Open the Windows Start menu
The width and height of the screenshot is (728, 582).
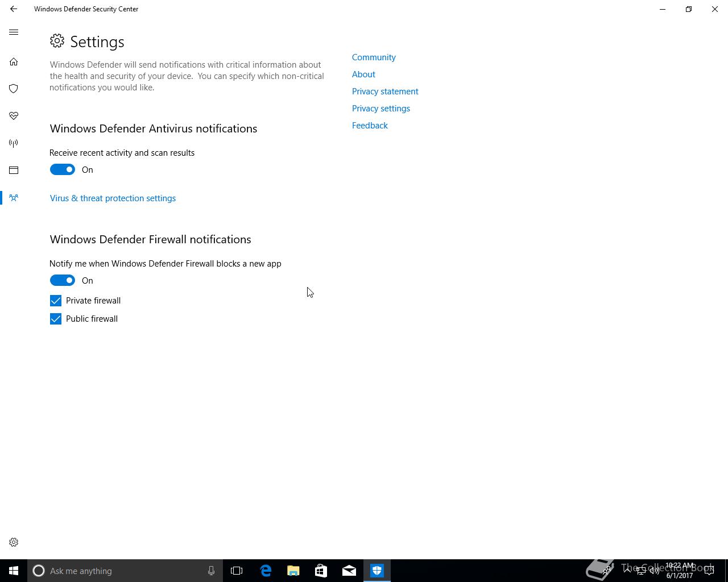click(14, 571)
